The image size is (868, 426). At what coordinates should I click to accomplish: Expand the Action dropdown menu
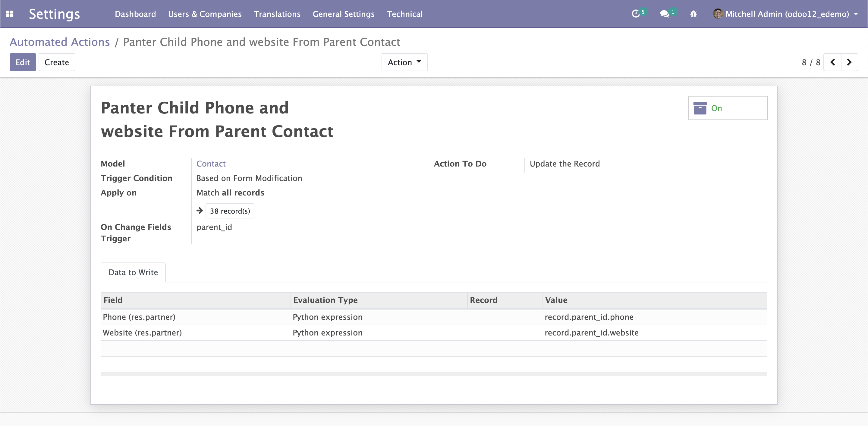pos(404,62)
